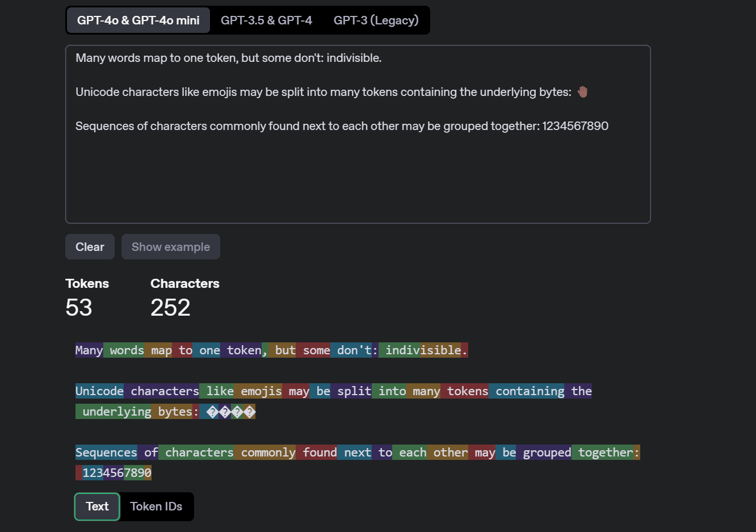Click the highlighted token 'Sequences'
Viewport: 756px width, 532px height.
coord(106,453)
